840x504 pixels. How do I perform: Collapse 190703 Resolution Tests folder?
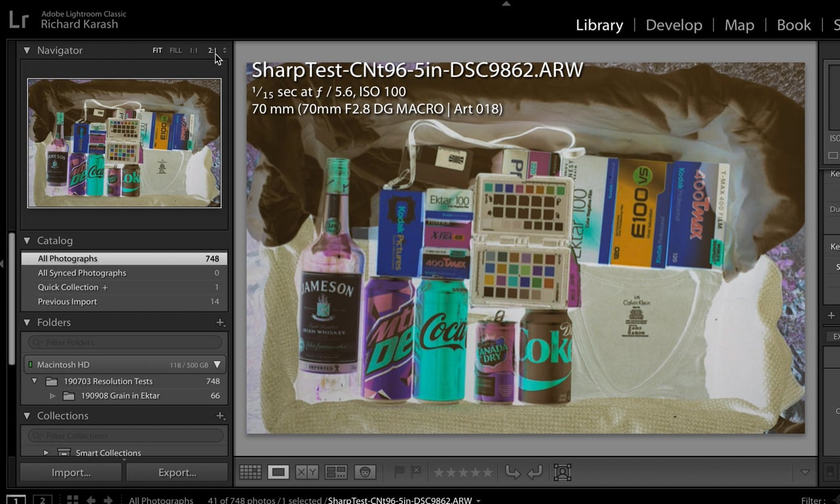point(35,381)
